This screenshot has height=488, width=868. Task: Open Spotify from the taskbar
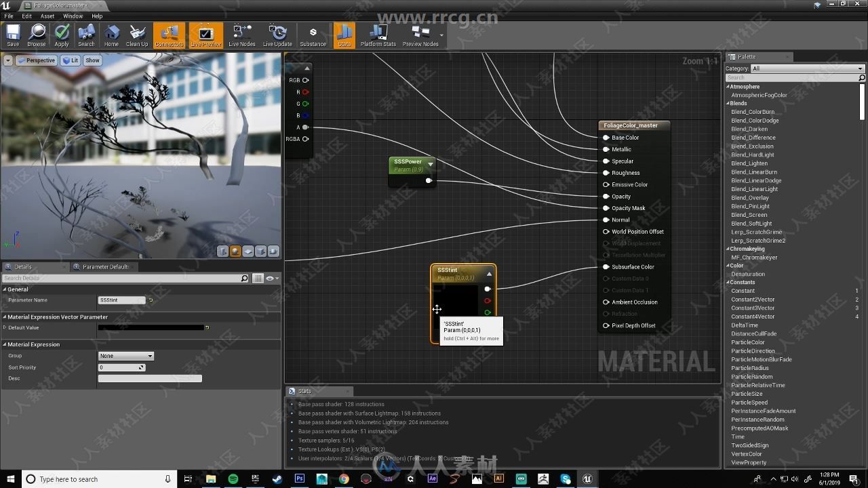coord(233,479)
